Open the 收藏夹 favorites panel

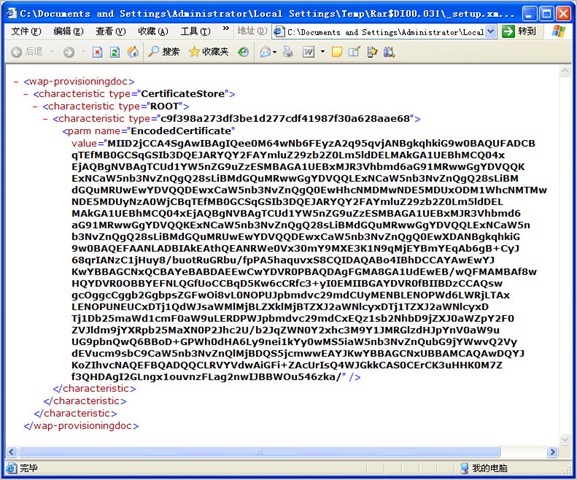pos(209,52)
